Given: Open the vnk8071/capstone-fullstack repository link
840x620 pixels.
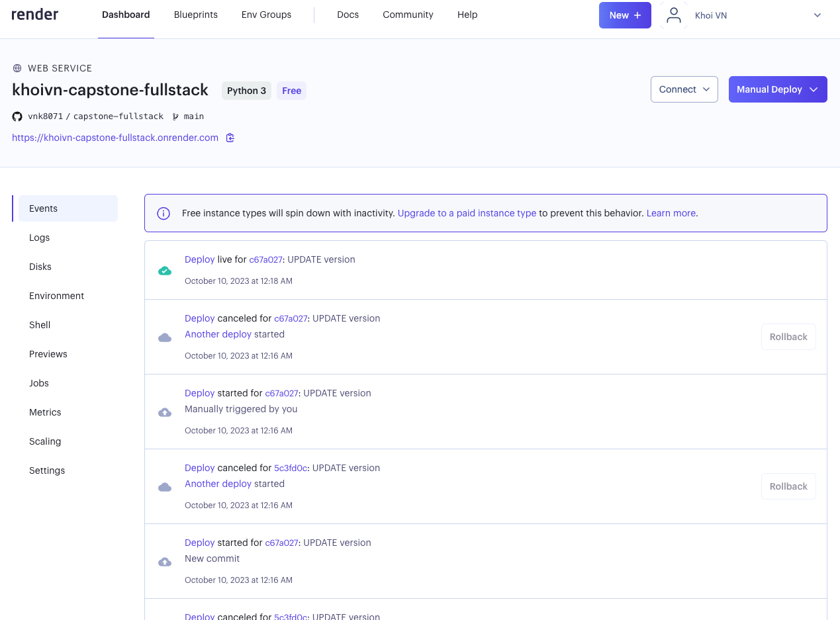Looking at the screenshot, I should [x=96, y=116].
